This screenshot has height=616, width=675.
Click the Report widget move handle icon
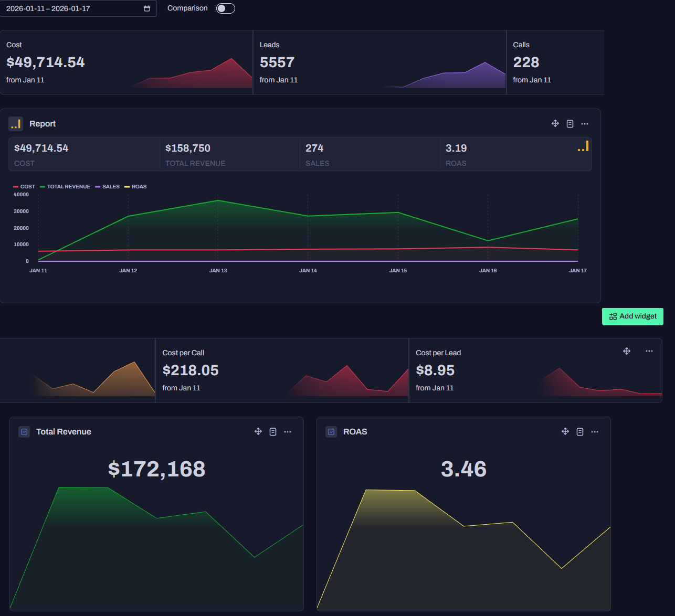(555, 124)
